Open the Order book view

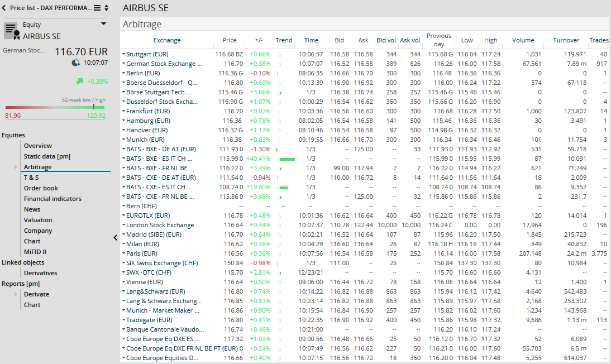[41, 188]
